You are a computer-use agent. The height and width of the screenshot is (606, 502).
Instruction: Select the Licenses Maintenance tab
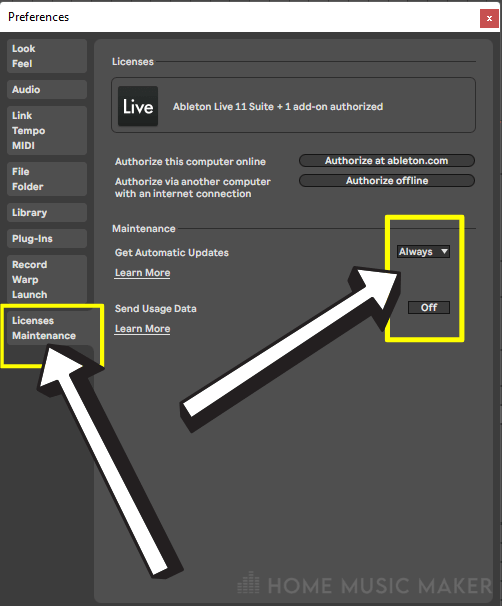coord(47,328)
